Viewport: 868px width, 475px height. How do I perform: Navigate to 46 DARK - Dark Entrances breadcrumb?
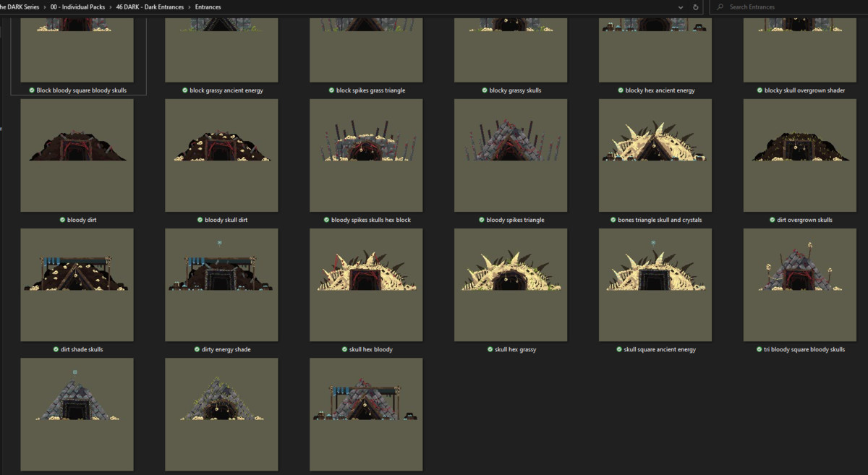pos(150,7)
